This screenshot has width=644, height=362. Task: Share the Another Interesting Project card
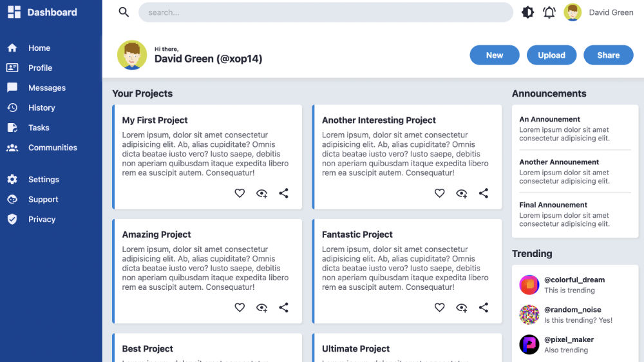pyautogui.click(x=484, y=193)
